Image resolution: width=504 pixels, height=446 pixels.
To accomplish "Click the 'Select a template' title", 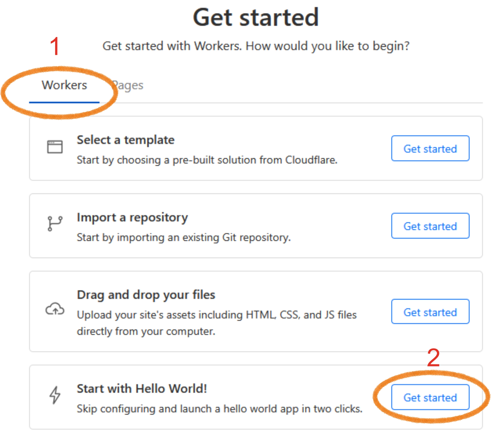I will [125, 140].
